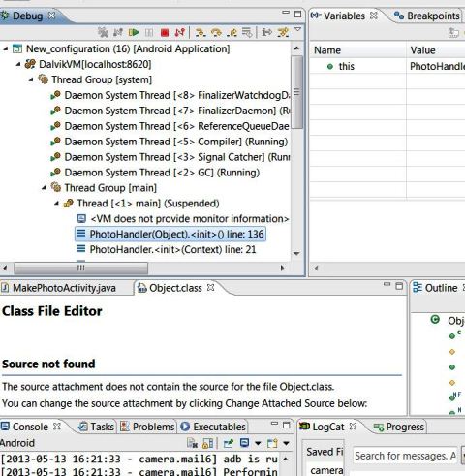
Task: Switch to the Variables tab
Action: pyautogui.click(x=344, y=16)
